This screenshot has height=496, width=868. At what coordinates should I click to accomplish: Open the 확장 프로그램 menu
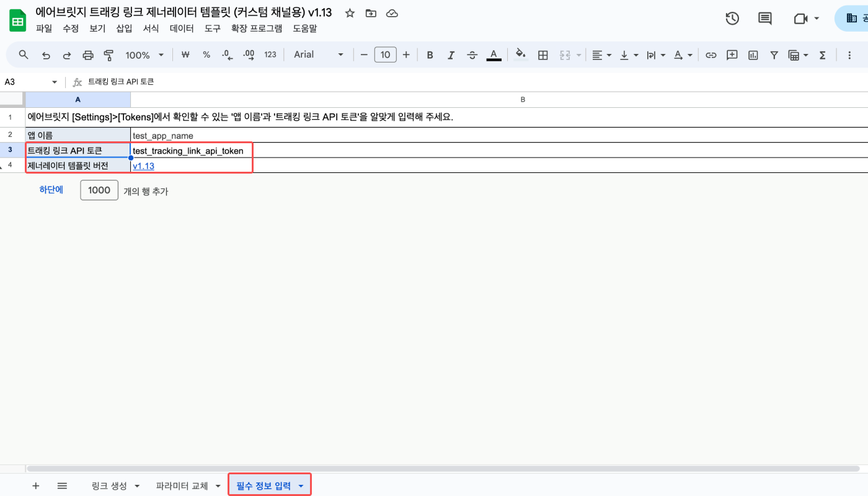coord(256,28)
